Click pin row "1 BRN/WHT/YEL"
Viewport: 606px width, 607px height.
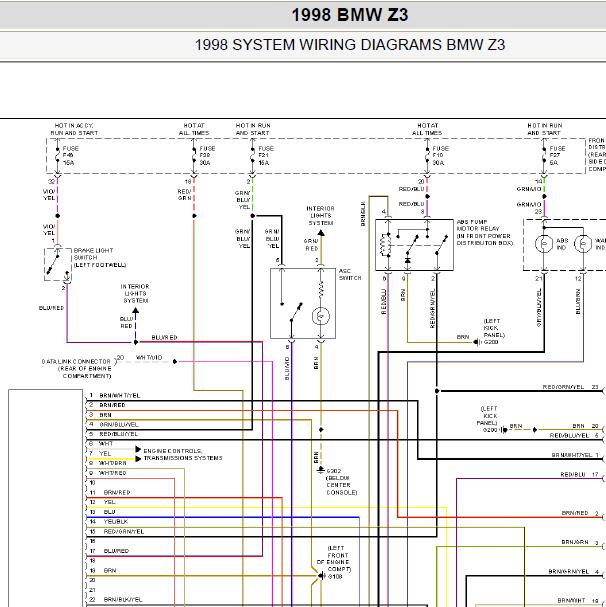(x=115, y=396)
